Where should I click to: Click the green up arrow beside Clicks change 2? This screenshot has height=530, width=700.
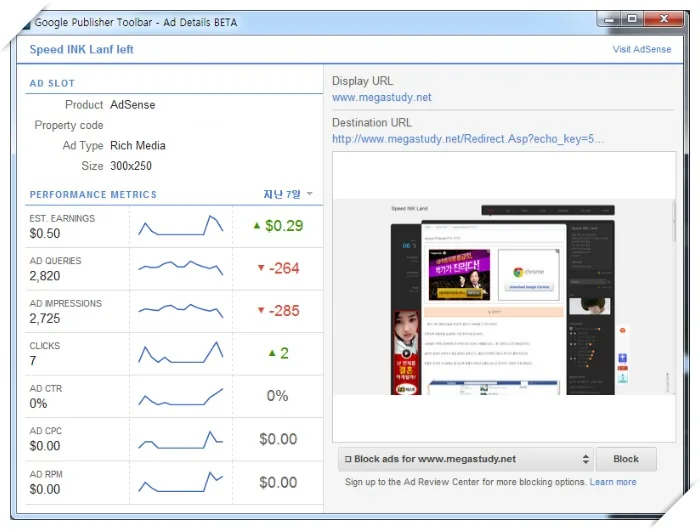272,353
